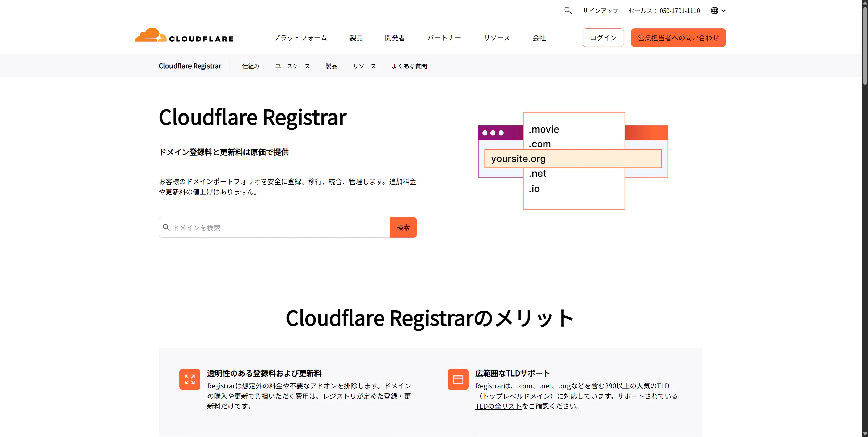Click the yoursite.org illustration banner

(x=573, y=159)
